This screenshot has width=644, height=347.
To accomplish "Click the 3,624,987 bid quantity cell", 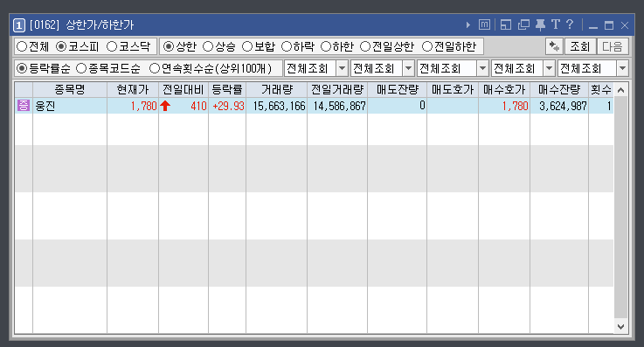I will pos(559,106).
